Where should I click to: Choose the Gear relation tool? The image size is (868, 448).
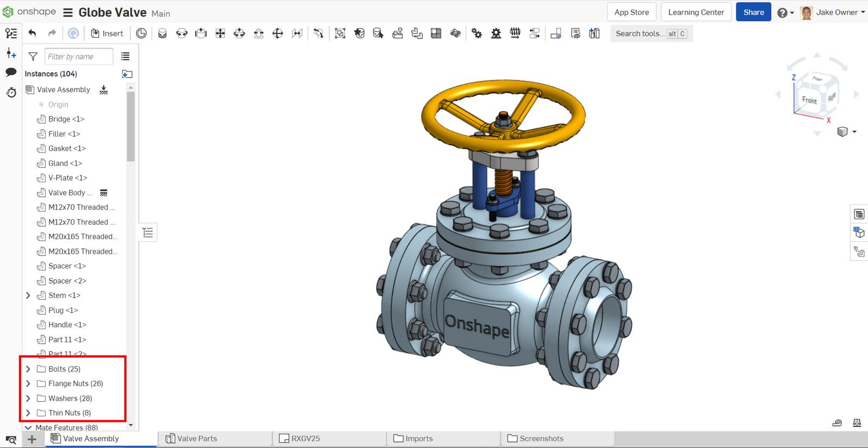coord(476,33)
